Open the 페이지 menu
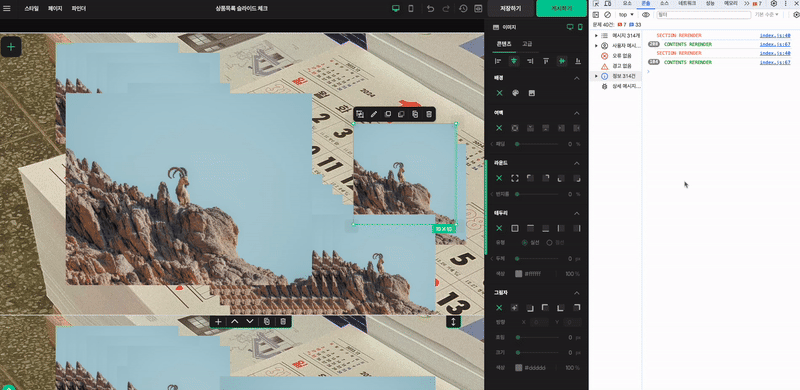This screenshot has width=800, height=390. pyautogui.click(x=55, y=9)
